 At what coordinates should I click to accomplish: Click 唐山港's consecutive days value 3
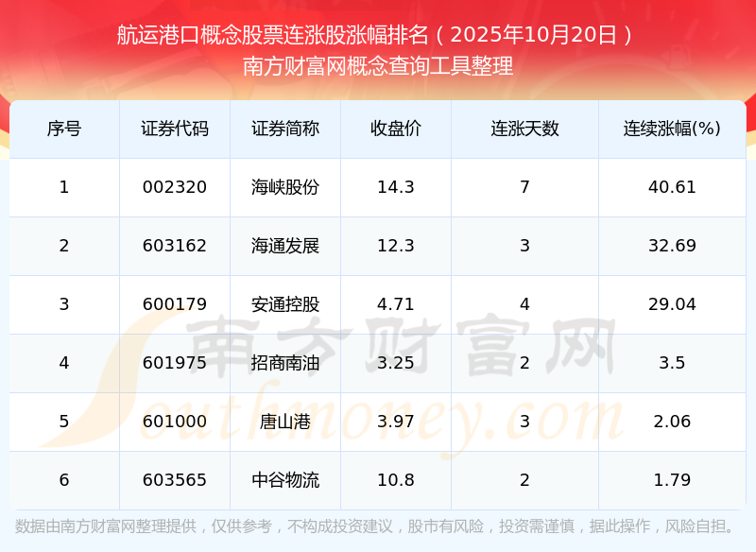[524, 422]
